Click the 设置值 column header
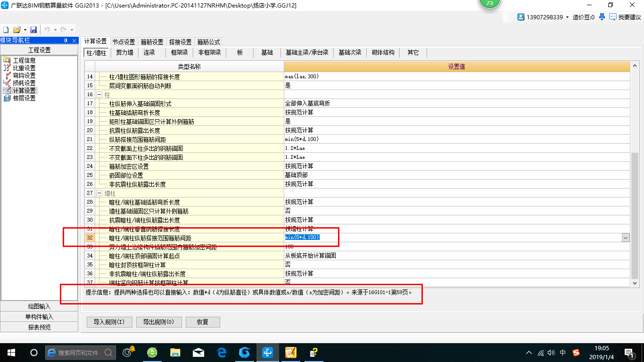Image resolution: width=644 pixels, height=362 pixels. click(456, 66)
